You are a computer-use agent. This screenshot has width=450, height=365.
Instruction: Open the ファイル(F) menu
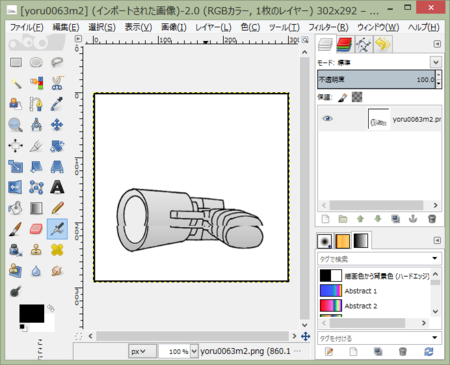point(27,27)
